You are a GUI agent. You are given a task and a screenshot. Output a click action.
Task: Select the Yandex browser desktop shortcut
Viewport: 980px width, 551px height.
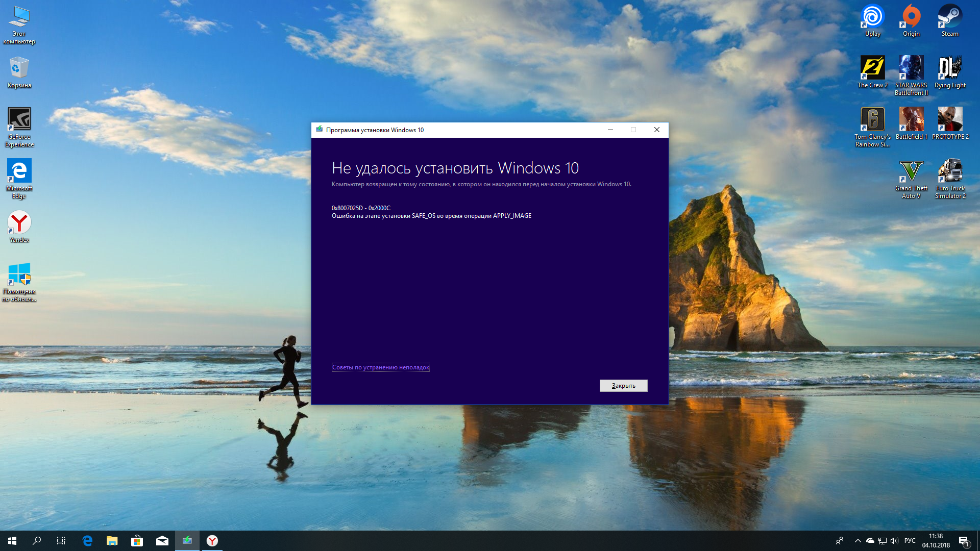[x=19, y=227]
